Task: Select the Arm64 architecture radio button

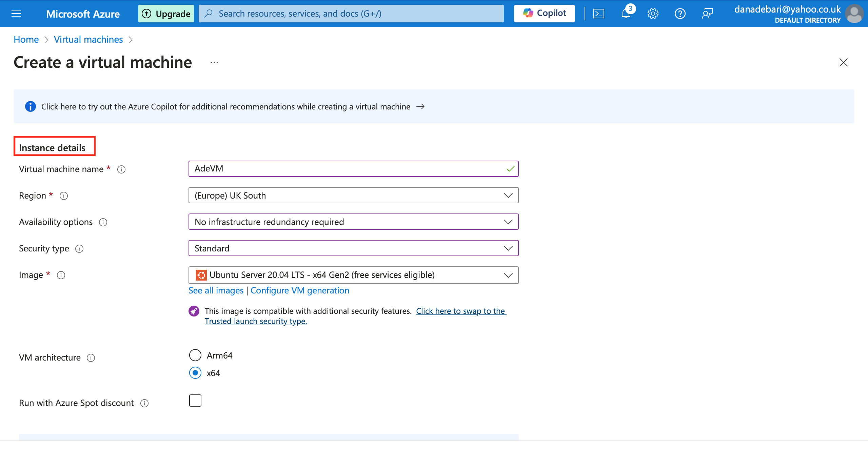Action: 195,355
